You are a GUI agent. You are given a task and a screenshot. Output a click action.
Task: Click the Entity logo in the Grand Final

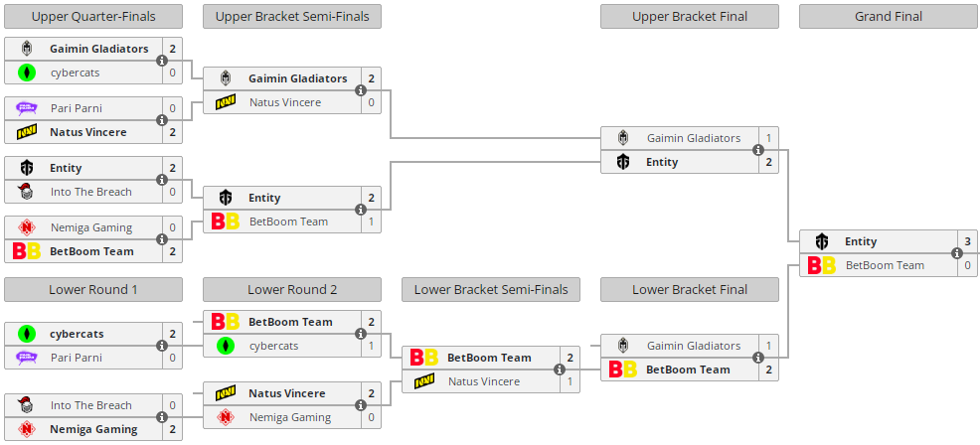coord(822,241)
